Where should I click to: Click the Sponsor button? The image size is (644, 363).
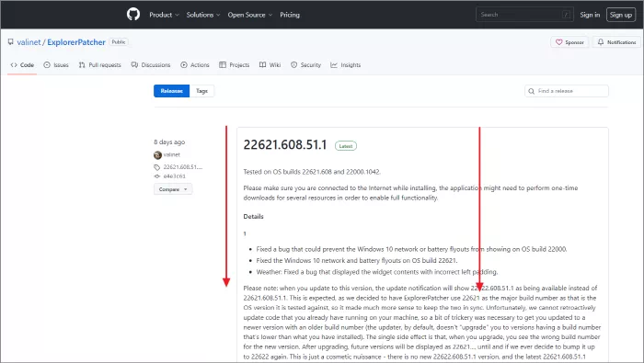point(569,42)
